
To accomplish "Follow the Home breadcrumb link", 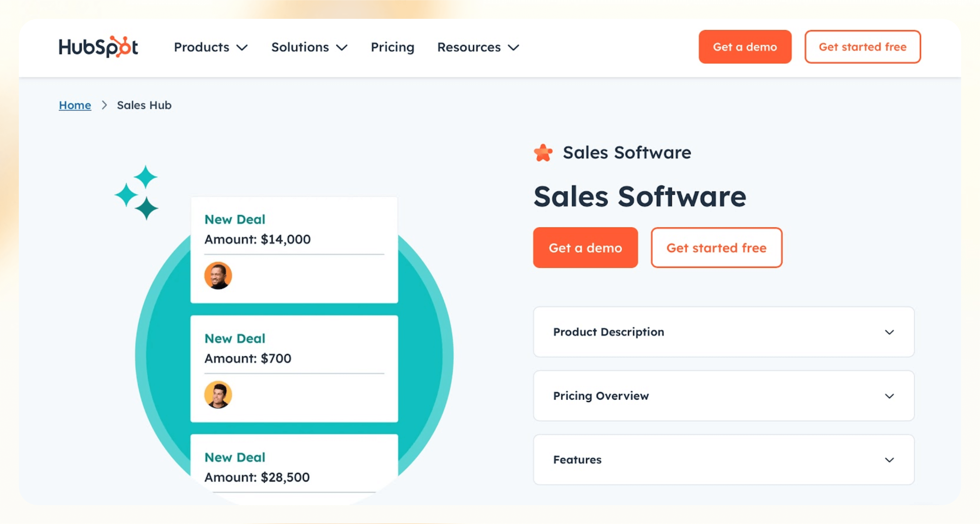I will click(75, 105).
